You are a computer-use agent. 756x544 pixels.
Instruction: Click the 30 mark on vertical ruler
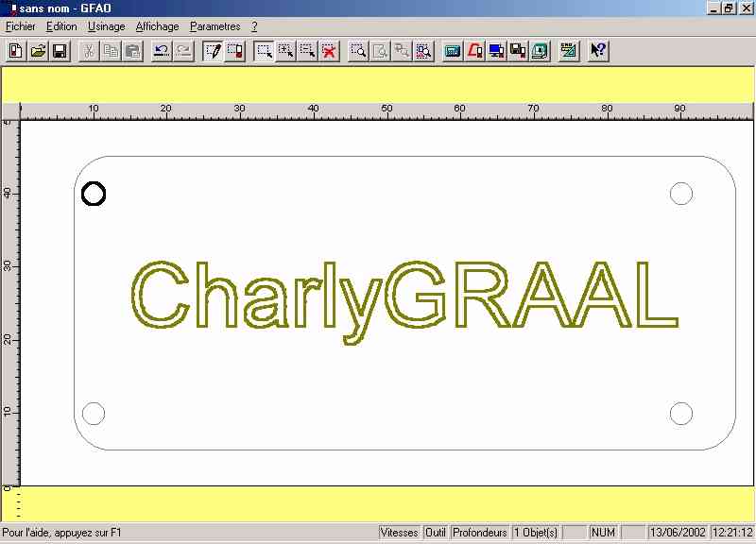coord(8,266)
